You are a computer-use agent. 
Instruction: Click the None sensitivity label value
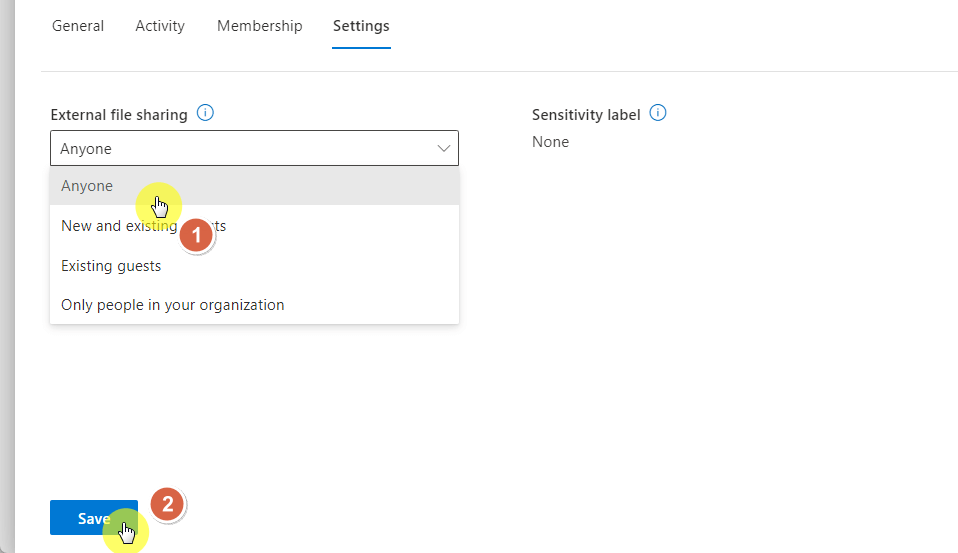tap(550, 142)
